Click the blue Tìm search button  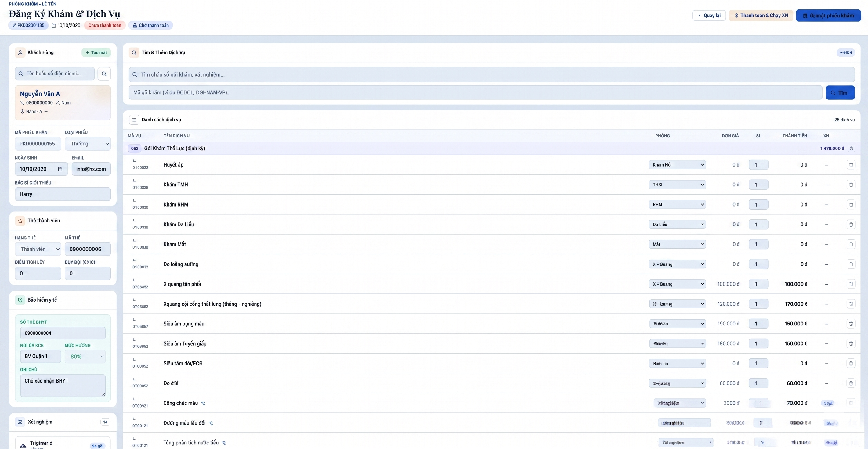click(x=840, y=93)
